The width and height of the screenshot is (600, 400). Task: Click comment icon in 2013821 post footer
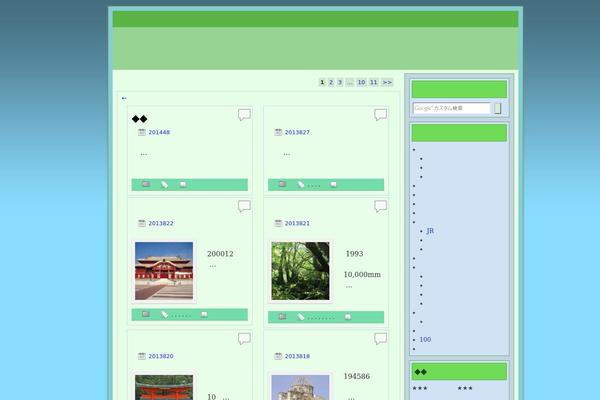pos(347,317)
